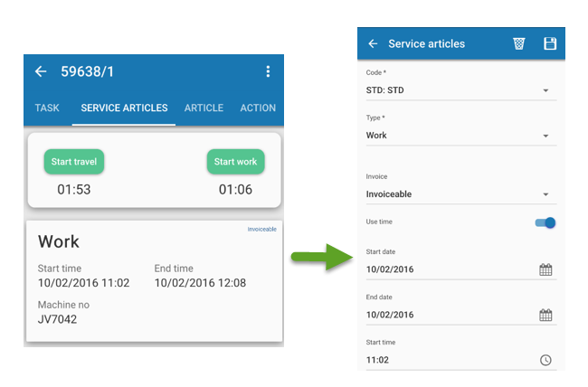Image resolution: width=588 pixels, height=387 pixels.
Task: Switch to the TASK tab
Action: click(47, 108)
